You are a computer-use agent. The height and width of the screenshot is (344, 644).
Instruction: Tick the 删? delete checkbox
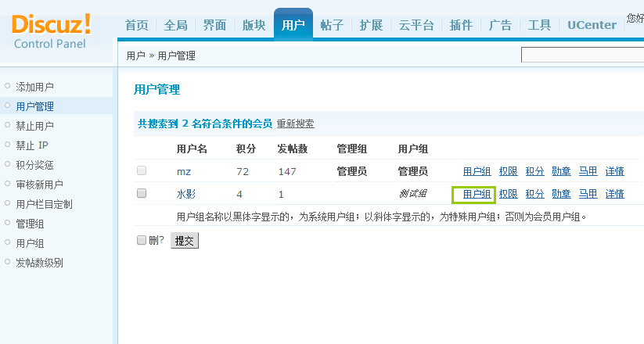[x=142, y=240]
